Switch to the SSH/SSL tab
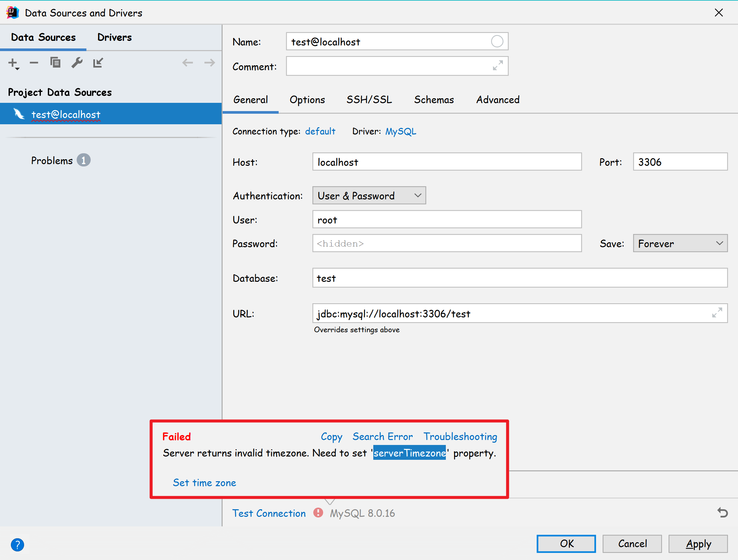 click(369, 100)
